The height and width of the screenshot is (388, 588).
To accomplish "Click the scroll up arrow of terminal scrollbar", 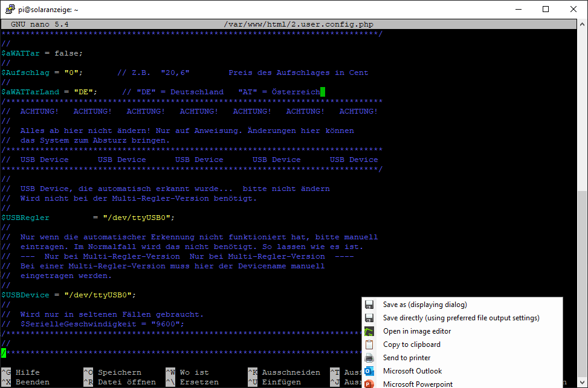I will [582, 24].
